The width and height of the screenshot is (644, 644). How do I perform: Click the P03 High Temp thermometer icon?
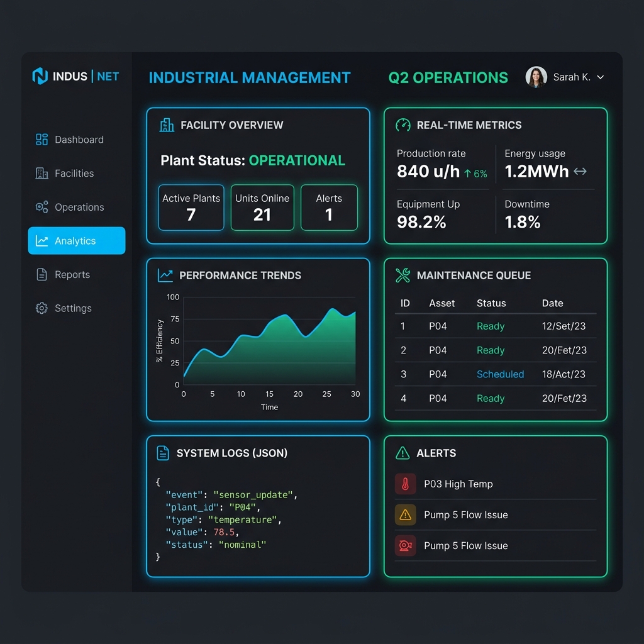tap(405, 484)
